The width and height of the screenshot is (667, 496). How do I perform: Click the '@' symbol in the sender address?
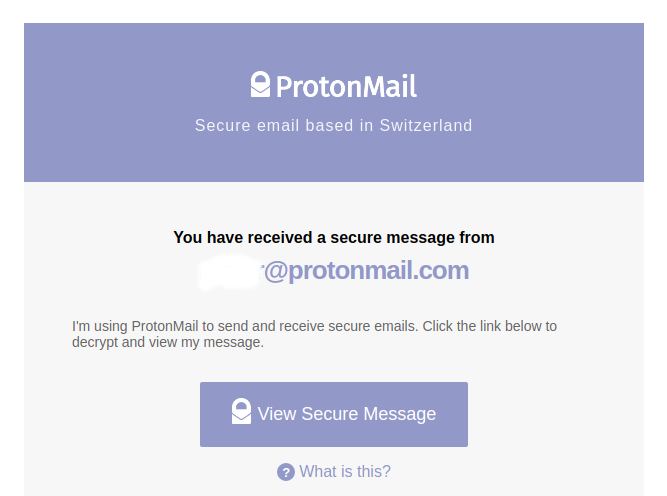click(x=276, y=271)
